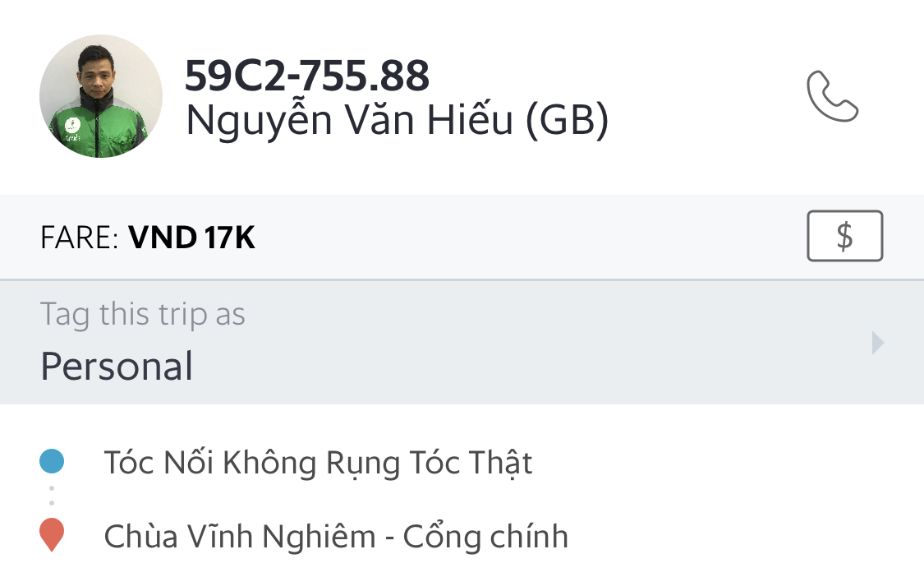Open the 'Tag this trip as' selector

(462, 342)
